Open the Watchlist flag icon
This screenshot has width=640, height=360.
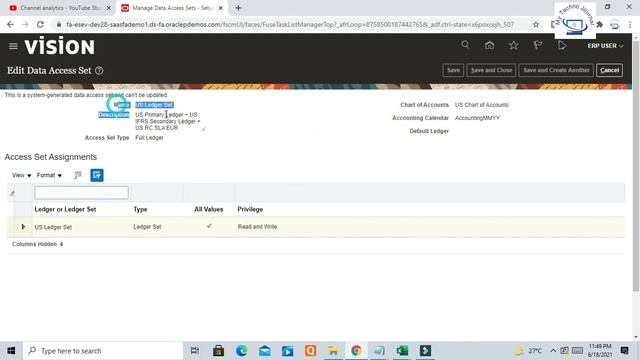click(538, 45)
